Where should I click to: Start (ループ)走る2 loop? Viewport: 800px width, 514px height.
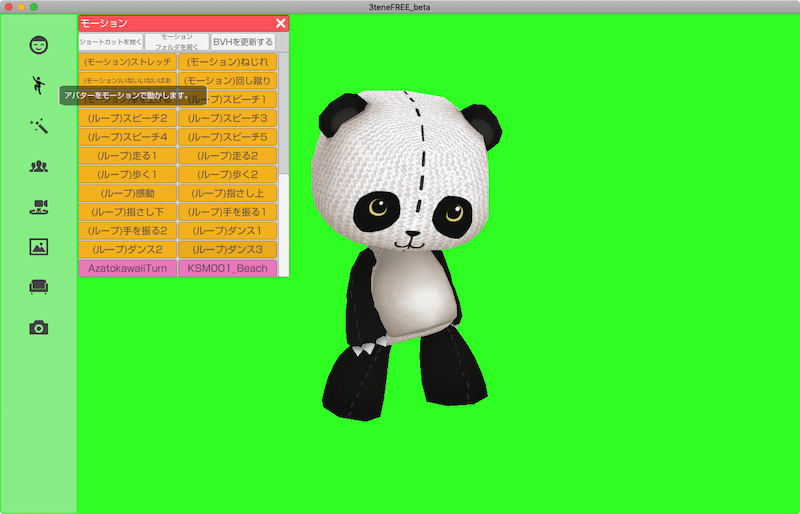(x=228, y=156)
